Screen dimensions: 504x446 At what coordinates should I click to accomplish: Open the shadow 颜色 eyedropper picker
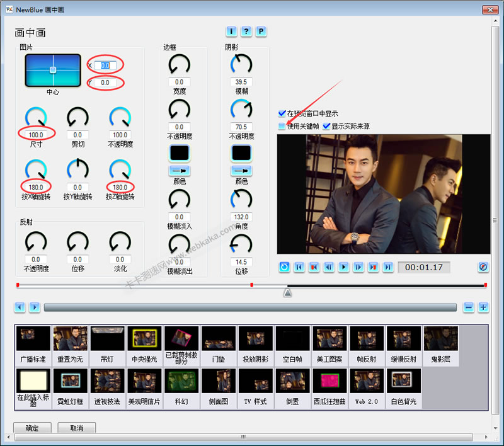coord(241,171)
